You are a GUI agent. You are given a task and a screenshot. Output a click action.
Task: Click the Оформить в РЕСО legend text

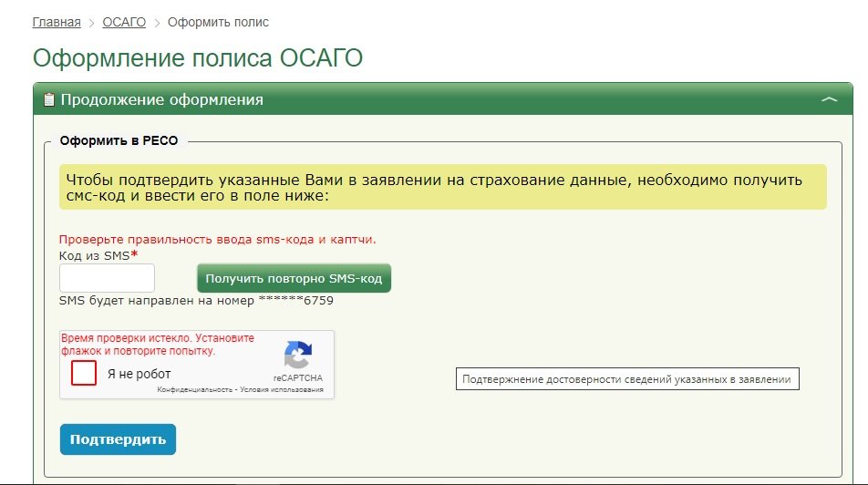(x=119, y=140)
